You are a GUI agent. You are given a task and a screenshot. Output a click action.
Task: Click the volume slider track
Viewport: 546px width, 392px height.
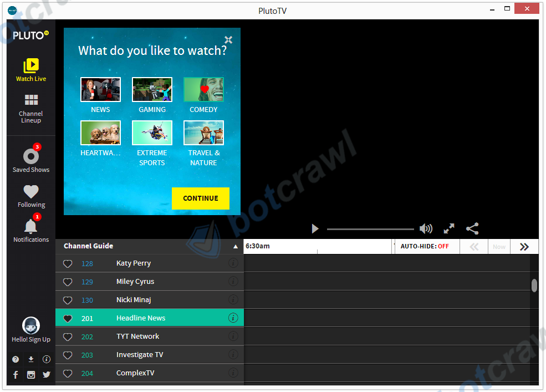coord(370,230)
